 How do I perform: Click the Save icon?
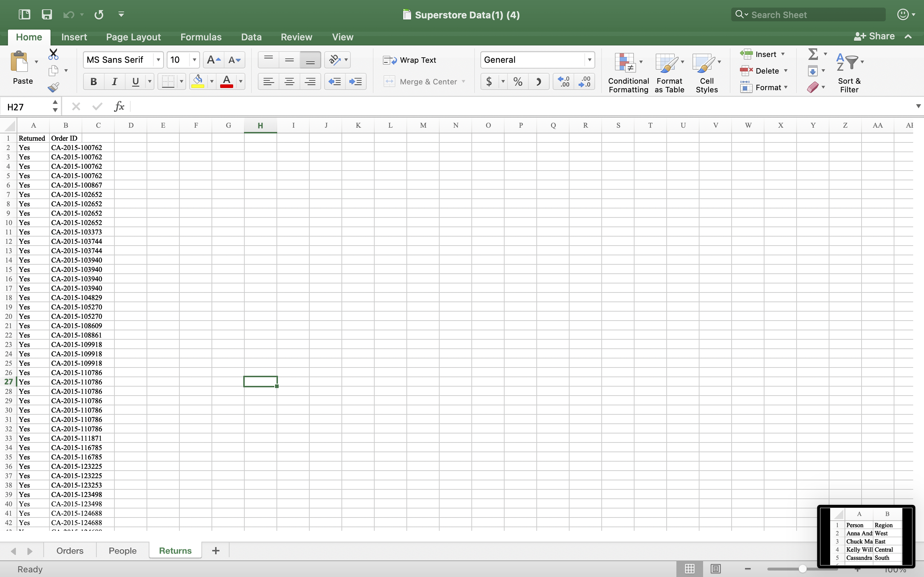coord(47,14)
